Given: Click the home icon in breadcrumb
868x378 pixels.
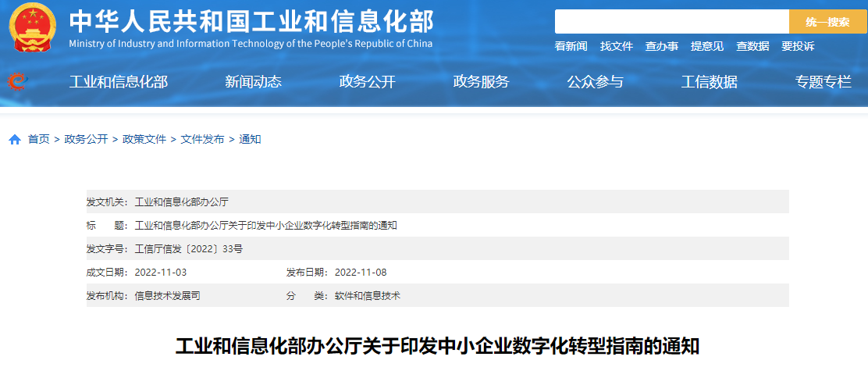Looking at the screenshot, I should 15,140.
